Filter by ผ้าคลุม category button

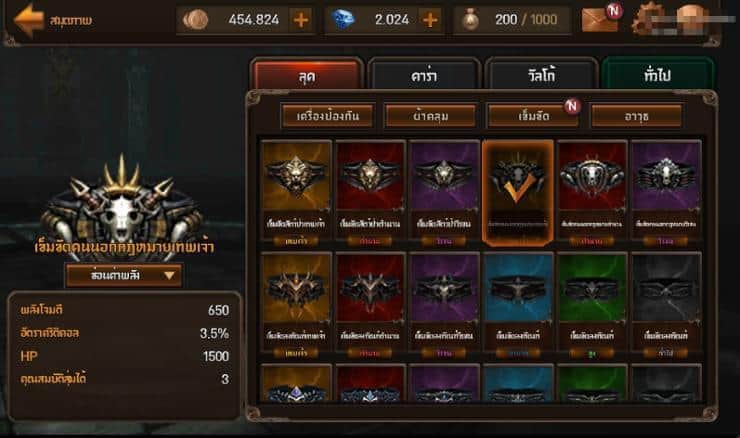click(430, 116)
